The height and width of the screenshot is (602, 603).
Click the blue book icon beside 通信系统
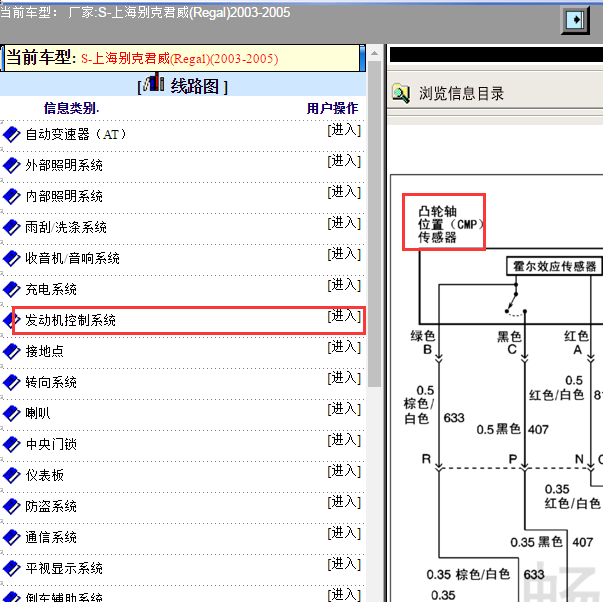(x=11, y=538)
